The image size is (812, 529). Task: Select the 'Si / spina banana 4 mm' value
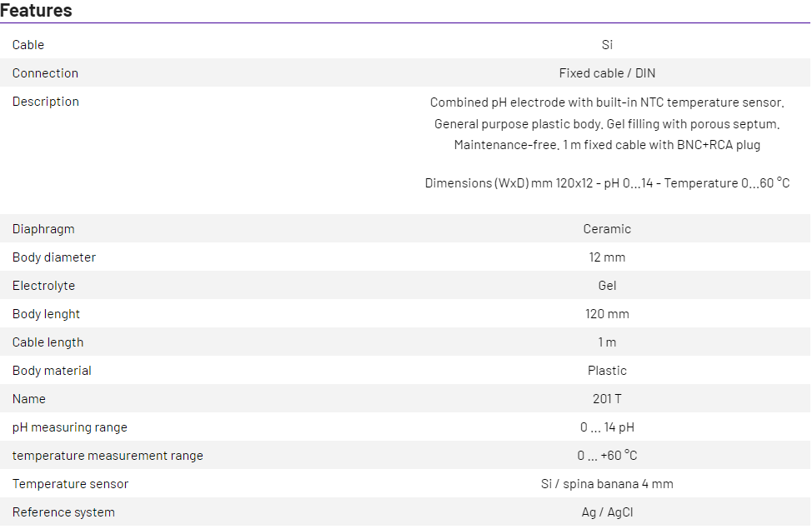607,484
